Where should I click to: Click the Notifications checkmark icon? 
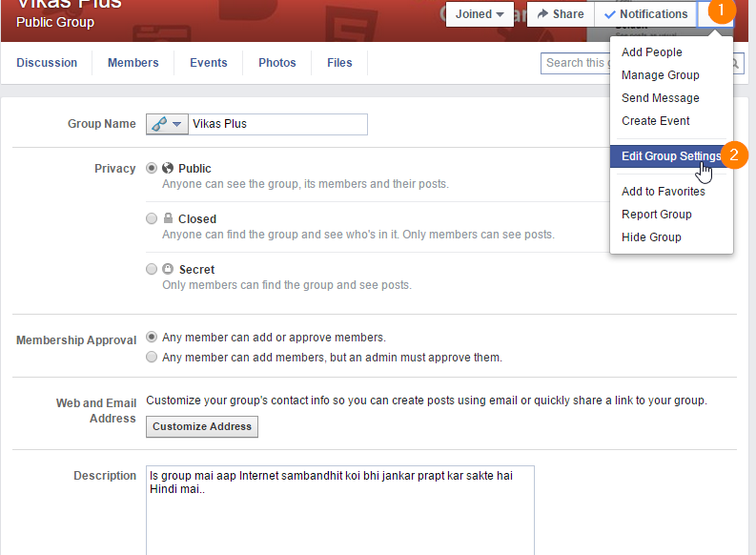click(610, 14)
